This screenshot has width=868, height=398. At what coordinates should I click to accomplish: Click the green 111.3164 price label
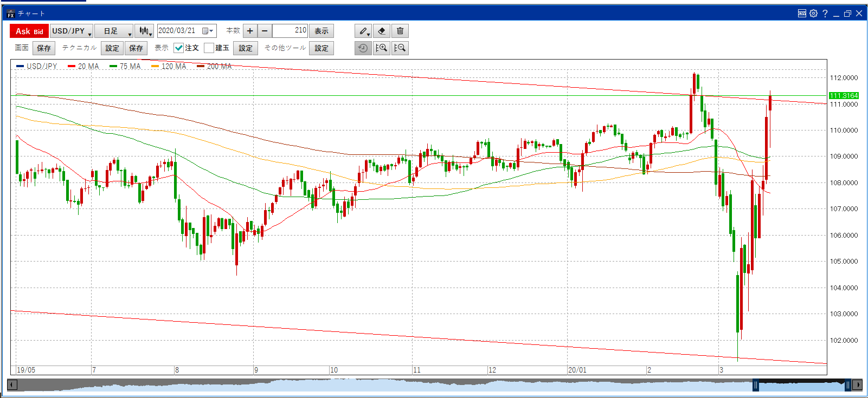coord(844,95)
